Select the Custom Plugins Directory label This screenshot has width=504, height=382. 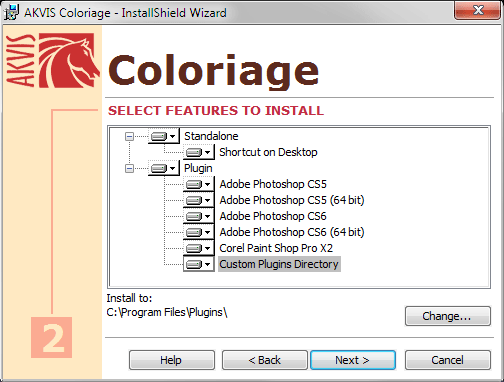point(279,264)
